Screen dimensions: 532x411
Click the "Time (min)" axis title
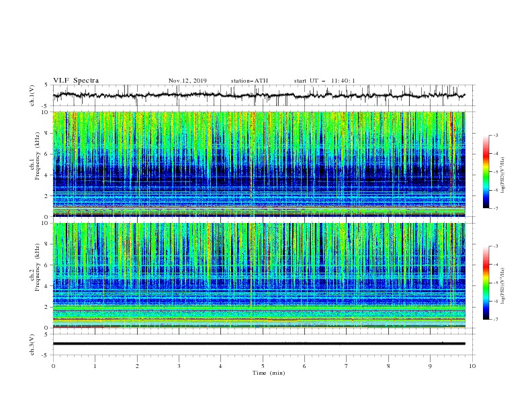[x=269, y=373]
